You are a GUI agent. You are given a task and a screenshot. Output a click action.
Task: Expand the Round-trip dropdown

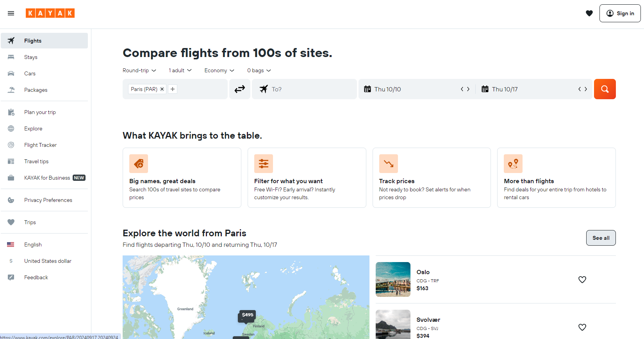click(139, 70)
